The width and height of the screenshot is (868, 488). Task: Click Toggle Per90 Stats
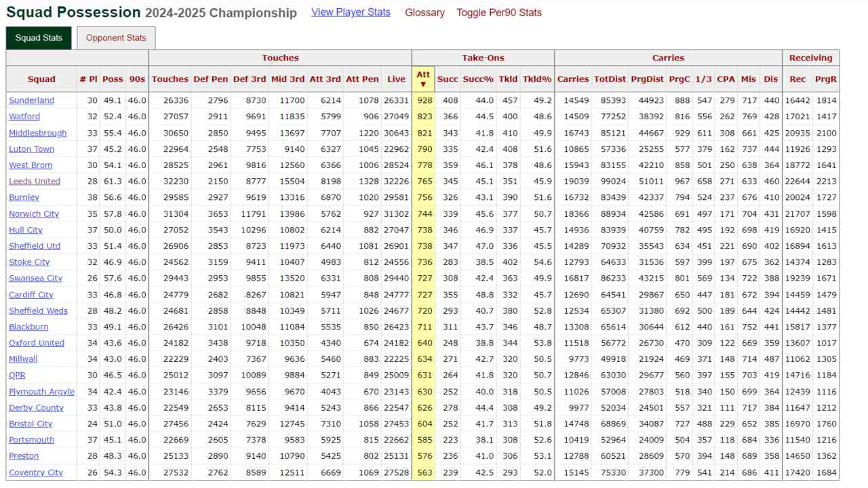click(499, 12)
